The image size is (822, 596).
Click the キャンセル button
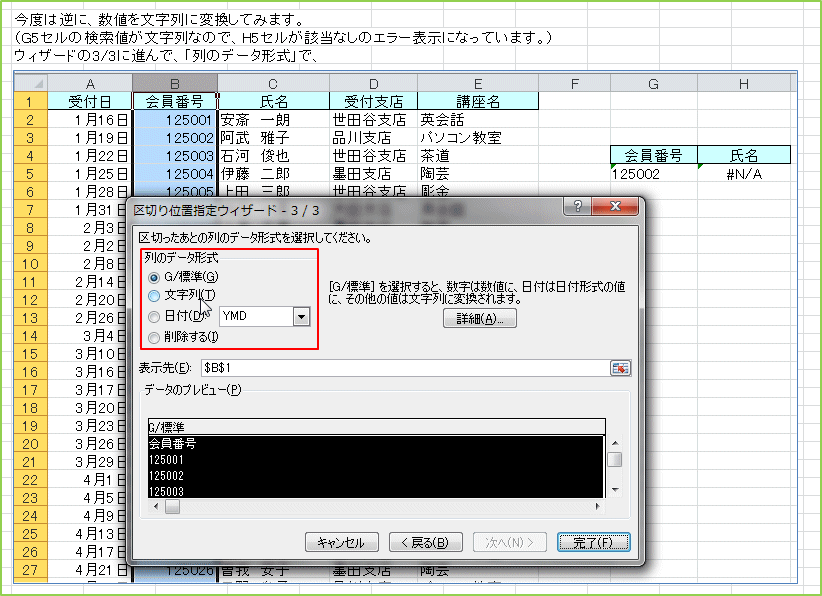[341, 542]
